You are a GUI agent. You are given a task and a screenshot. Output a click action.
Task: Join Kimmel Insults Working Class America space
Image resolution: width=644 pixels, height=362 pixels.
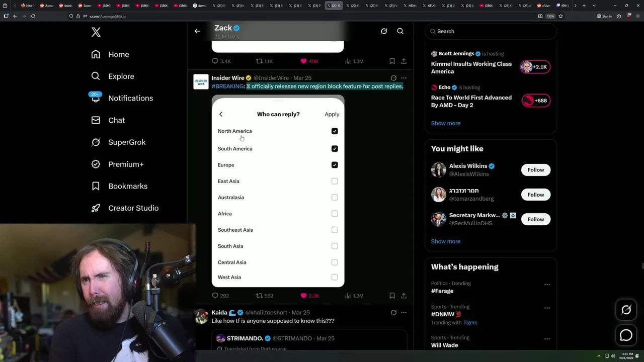471,67
